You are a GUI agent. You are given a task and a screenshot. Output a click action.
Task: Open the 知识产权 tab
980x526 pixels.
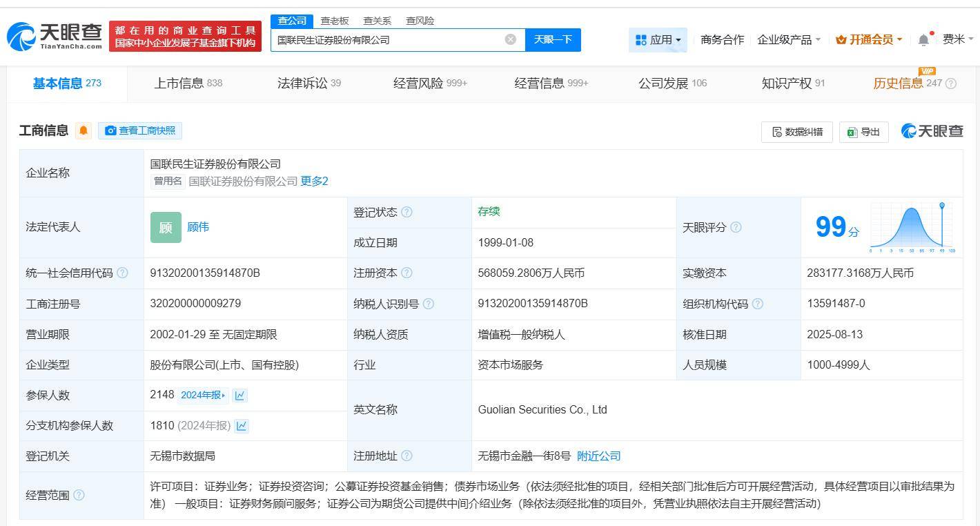click(x=793, y=84)
